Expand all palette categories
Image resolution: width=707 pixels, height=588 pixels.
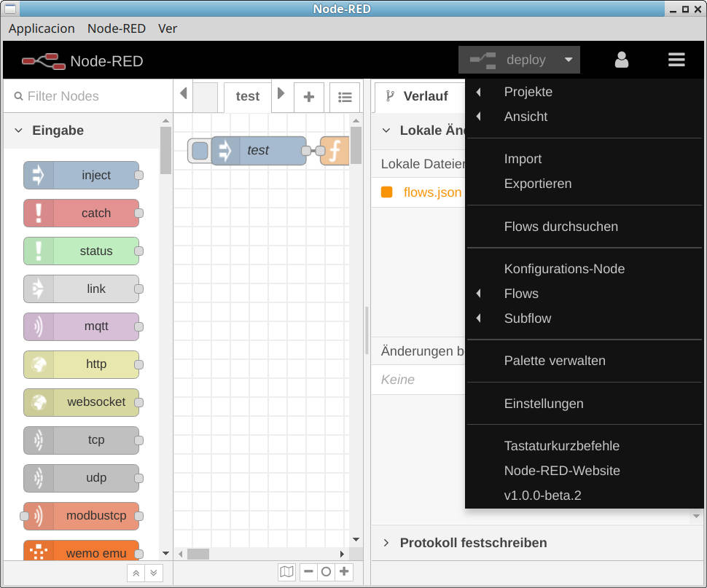[x=153, y=573]
